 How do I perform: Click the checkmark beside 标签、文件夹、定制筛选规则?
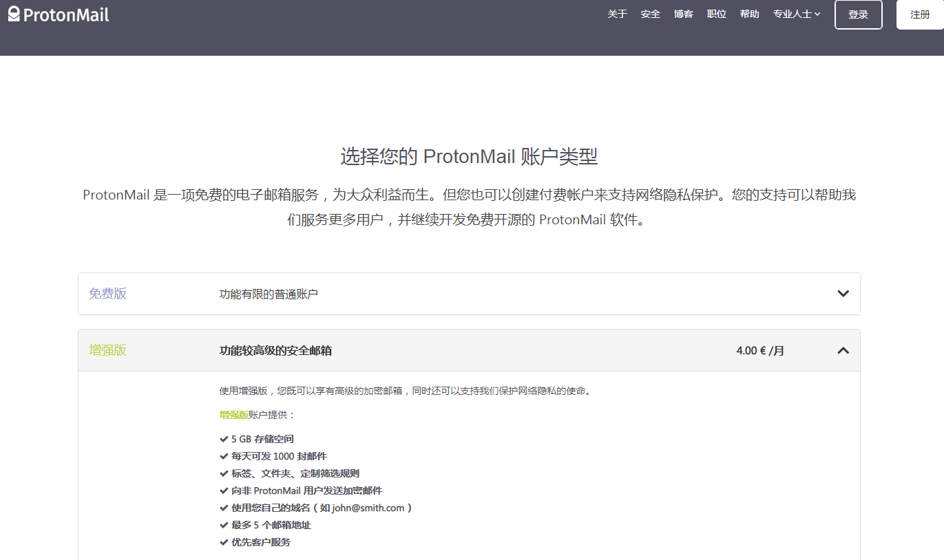click(224, 473)
